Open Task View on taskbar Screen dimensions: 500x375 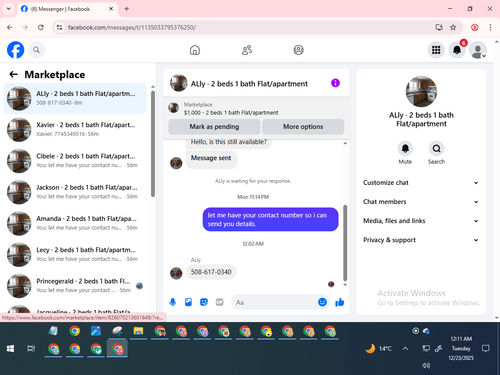click(31, 349)
